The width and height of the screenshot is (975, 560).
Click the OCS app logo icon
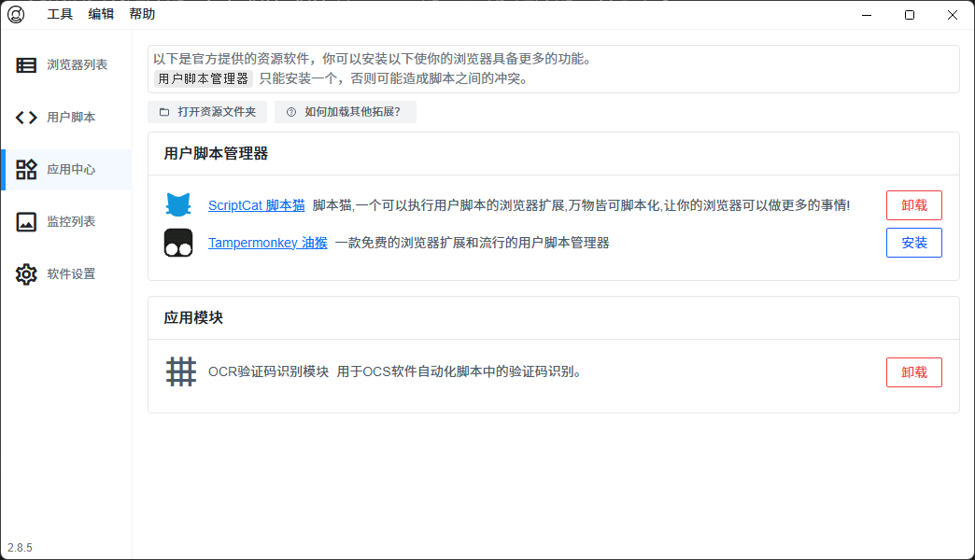[16, 15]
